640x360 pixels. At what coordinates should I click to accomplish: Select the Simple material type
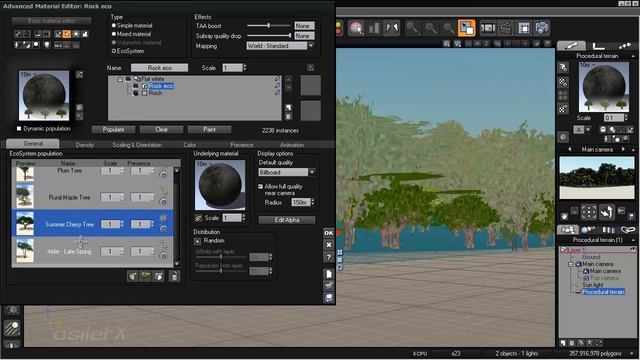[114, 25]
